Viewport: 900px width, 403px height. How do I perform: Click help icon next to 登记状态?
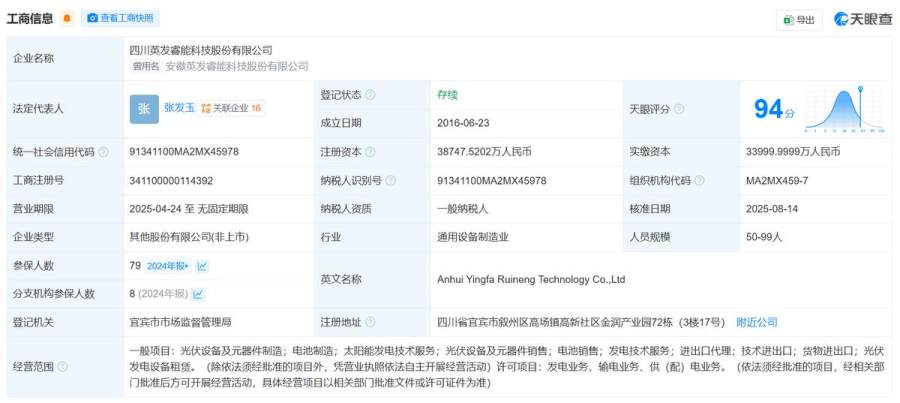(370, 95)
